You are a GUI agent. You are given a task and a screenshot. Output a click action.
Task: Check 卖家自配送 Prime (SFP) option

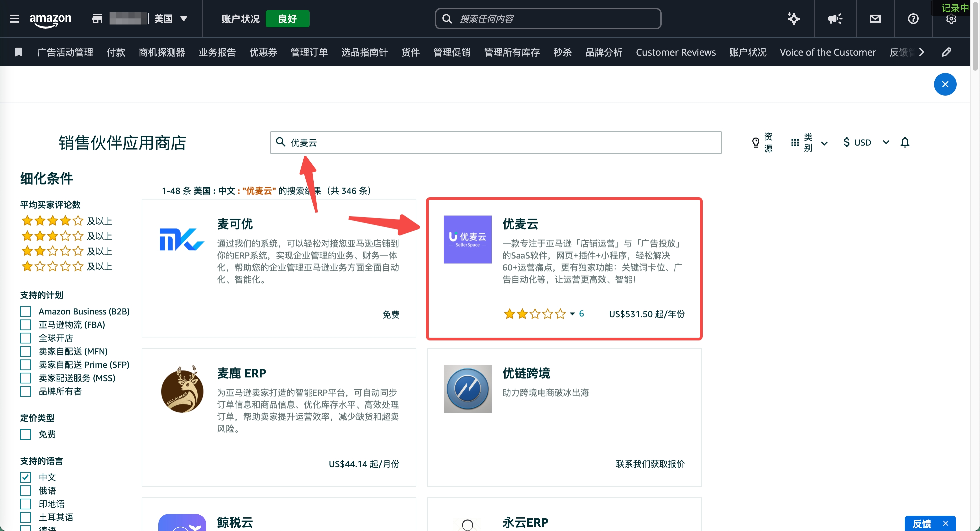25,365
